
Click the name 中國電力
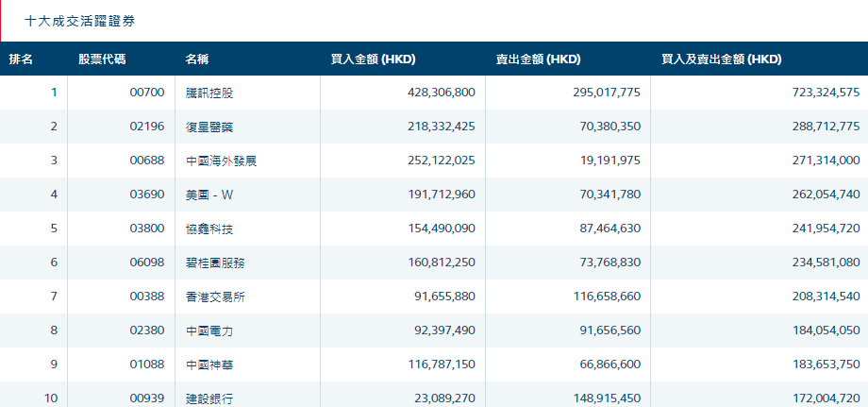209,331
